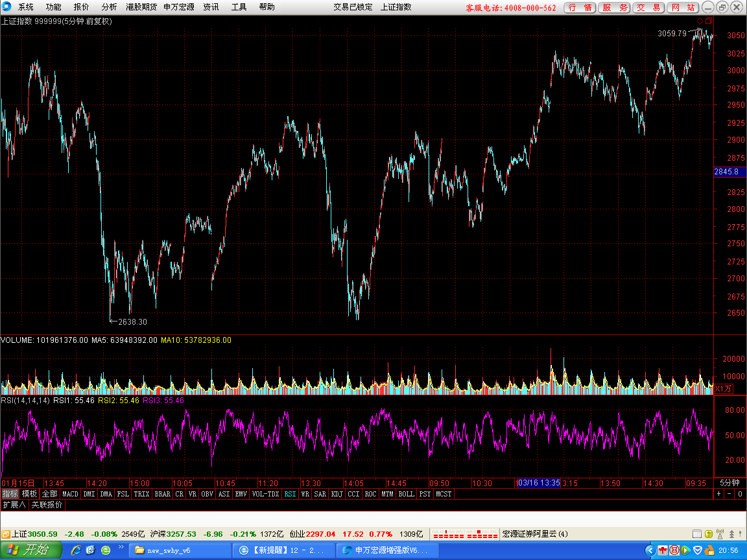Click the 宏源证券阿里云 (4) server label
Viewport: 747px width, 560px height.
point(535,534)
